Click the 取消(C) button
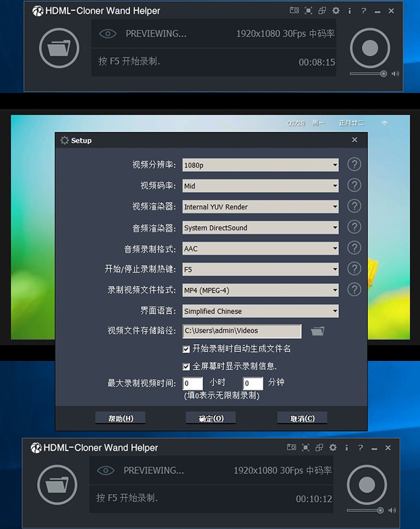This screenshot has width=420, height=529. coord(302,419)
